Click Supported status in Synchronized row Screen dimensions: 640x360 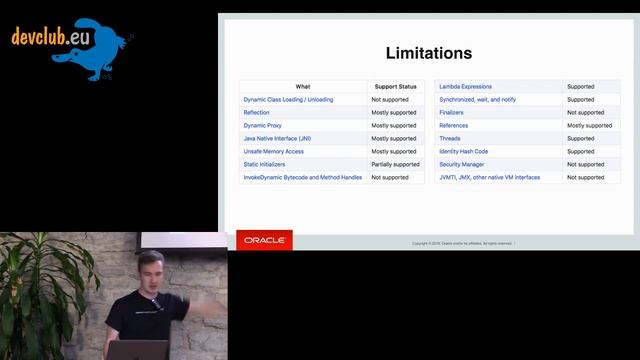coord(580,100)
